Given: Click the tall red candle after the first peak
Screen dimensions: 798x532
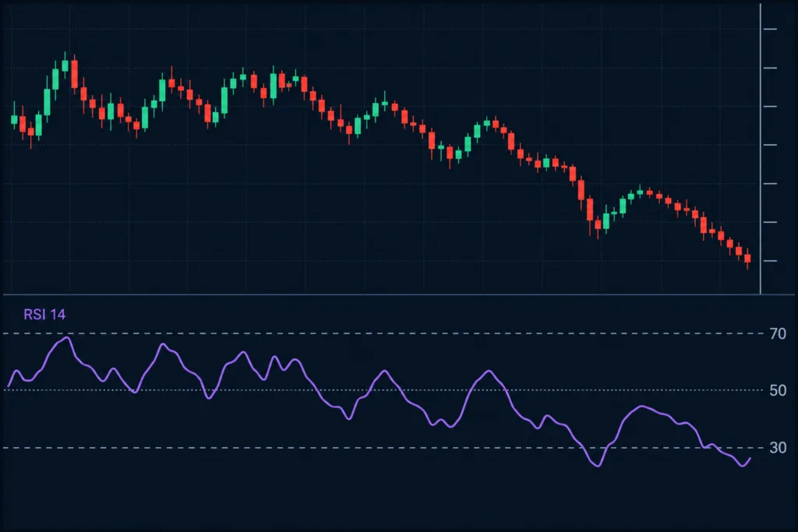Looking at the screenshot, I should (x=74, y=74).
